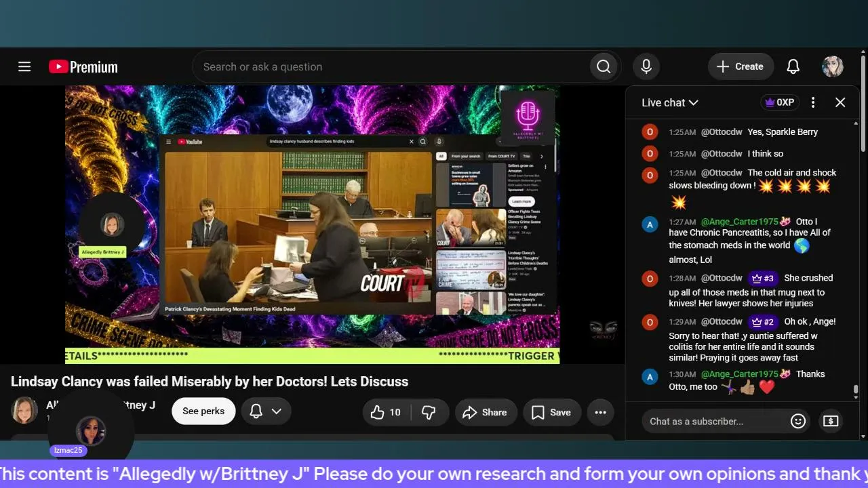Open more actions menu beside Save
This screenshot has width=868, height=488.
[x=600, y=412]
